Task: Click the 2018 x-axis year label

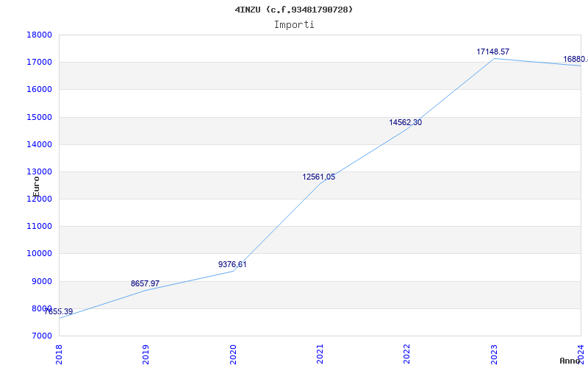Action: (x=59, y=355)
